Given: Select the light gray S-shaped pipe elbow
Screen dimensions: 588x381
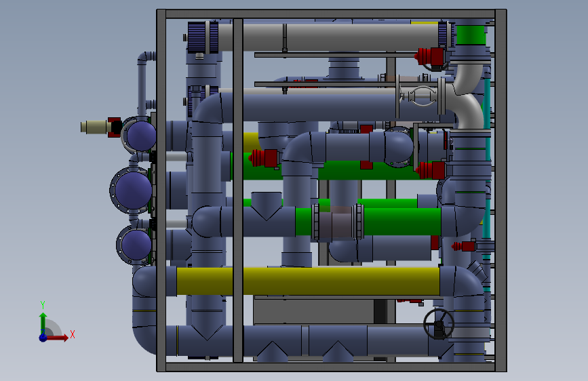Looking at the screenshot, I should click(467, 97).
